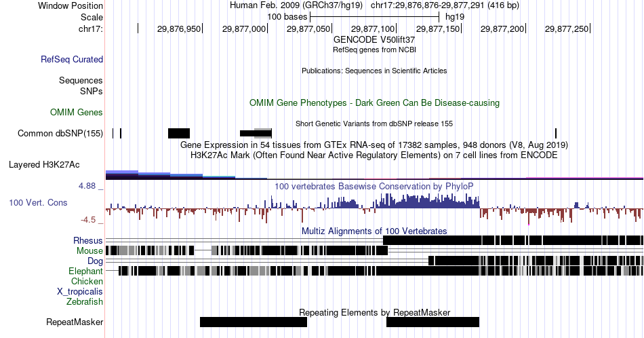Click the GENCODE V50lift37 track title
Image resolution: width=644 pixels, height=338 pixels.
click(x=374, y=40)
